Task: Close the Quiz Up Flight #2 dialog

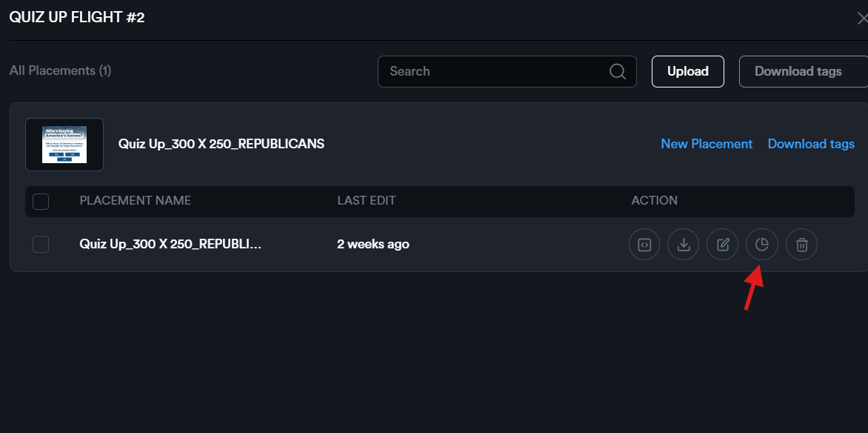Action: pos(862,18)
